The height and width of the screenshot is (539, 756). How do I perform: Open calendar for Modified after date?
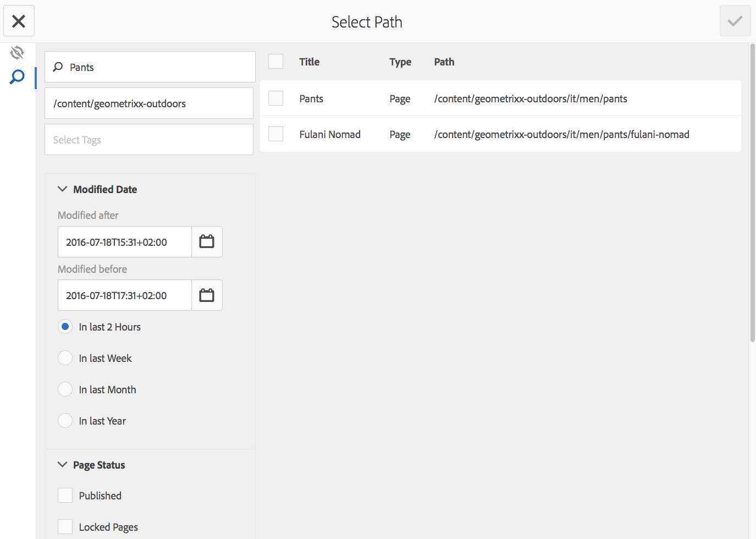(207, 242)
